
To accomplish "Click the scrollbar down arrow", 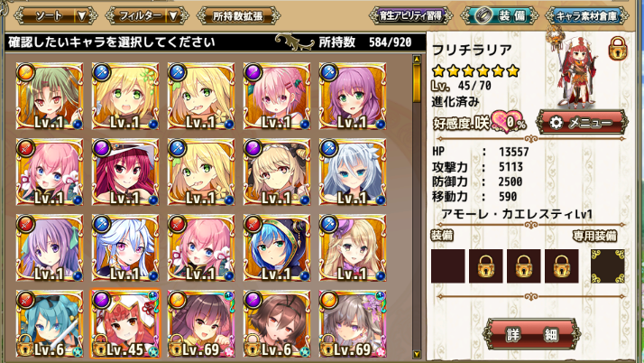I will [417, 354].
